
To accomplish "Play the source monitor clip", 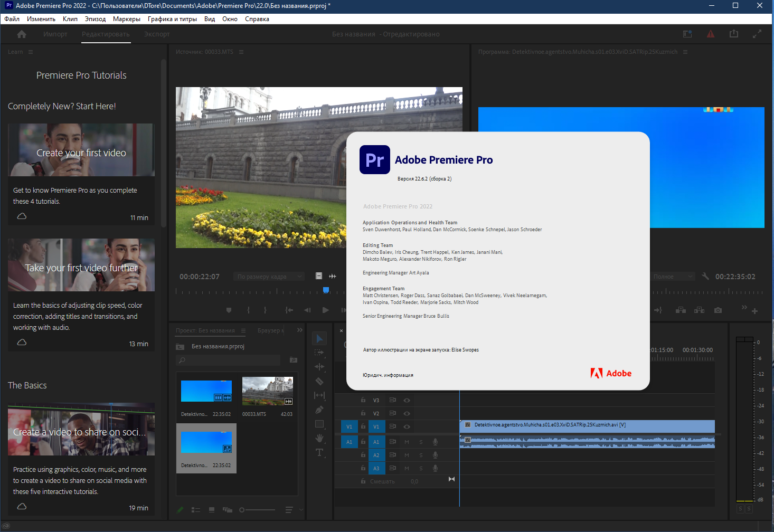I will pyautogui.click(x=326, y=310).
